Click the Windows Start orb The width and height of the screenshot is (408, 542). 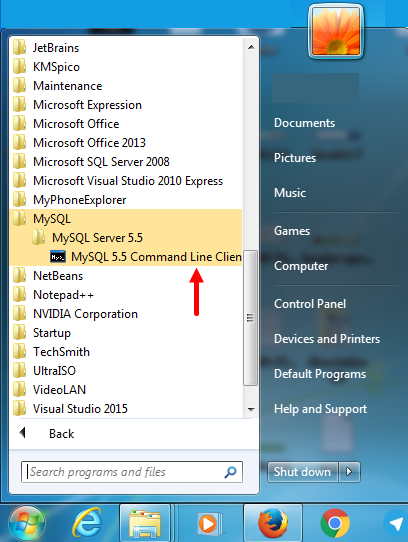point(27,523)
